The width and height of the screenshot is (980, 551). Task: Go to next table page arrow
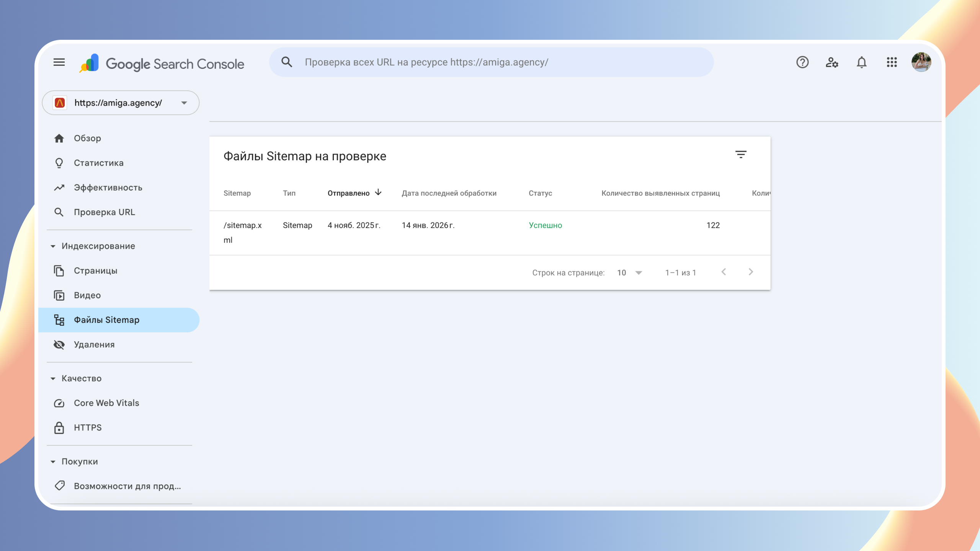coord(751,272)
